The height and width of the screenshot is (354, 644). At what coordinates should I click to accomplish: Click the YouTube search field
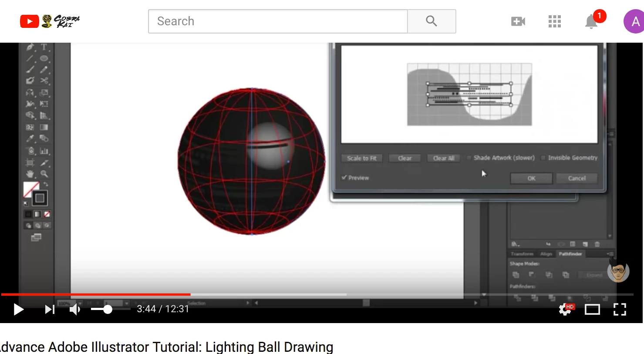click(x=278, y=21)
